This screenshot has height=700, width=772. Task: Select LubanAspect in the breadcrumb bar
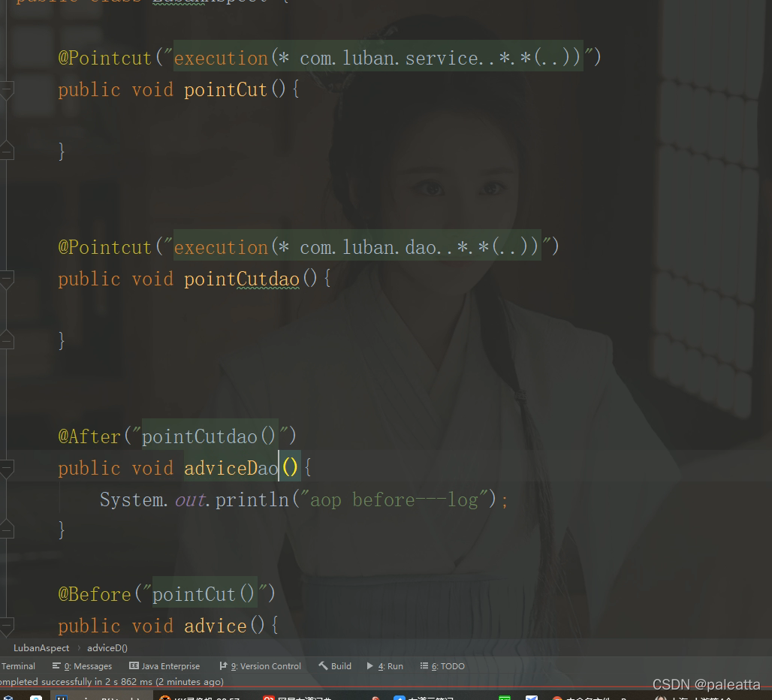[41, 648]
